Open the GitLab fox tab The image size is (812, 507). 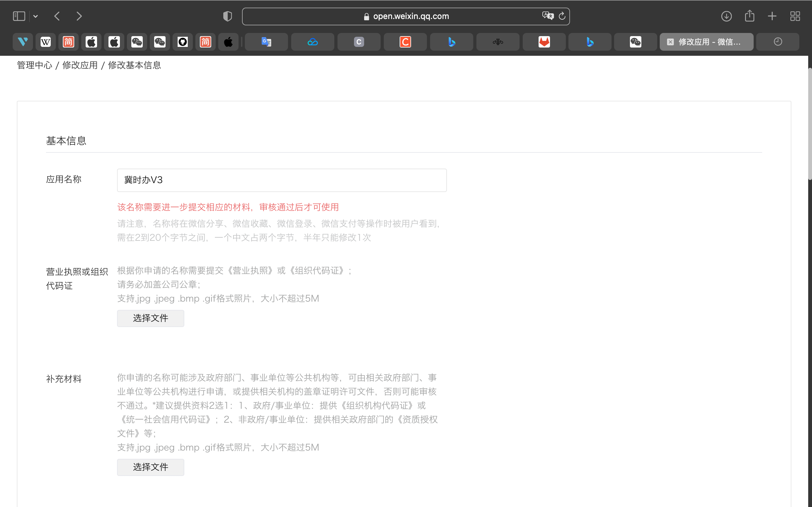coord(544,42)
